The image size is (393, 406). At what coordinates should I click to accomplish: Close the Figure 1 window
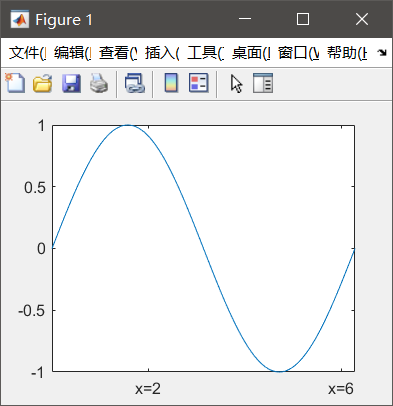(362, 19)
